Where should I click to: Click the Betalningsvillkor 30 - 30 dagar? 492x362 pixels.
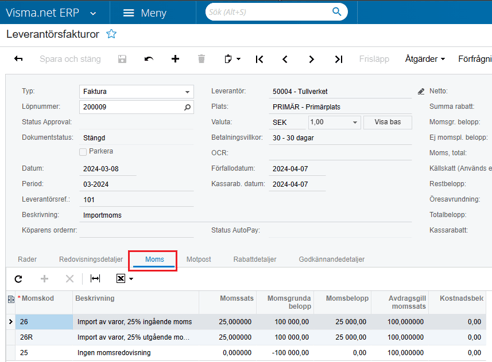pyautogui.click(x=340, y=138)
